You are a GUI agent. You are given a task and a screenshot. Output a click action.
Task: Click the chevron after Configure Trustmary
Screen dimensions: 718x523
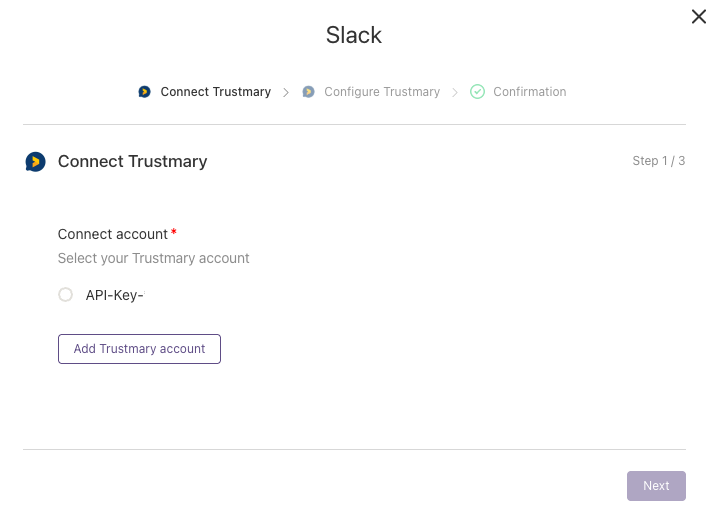pos(455,93)
